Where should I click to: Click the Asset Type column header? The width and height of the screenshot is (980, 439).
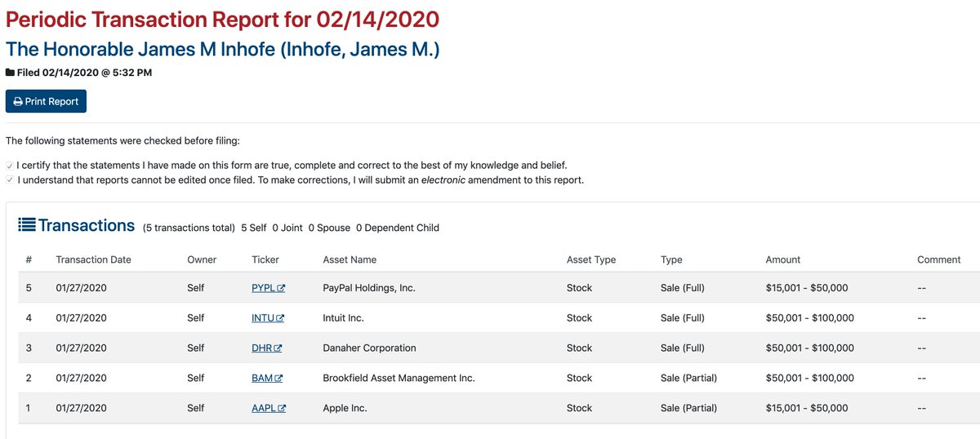pos(591,259)
